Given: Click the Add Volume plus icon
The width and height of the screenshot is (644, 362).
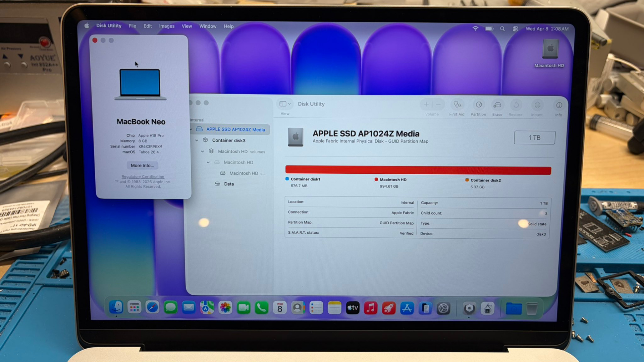Looking at the screenshot, I should click(x=426, y=105).
